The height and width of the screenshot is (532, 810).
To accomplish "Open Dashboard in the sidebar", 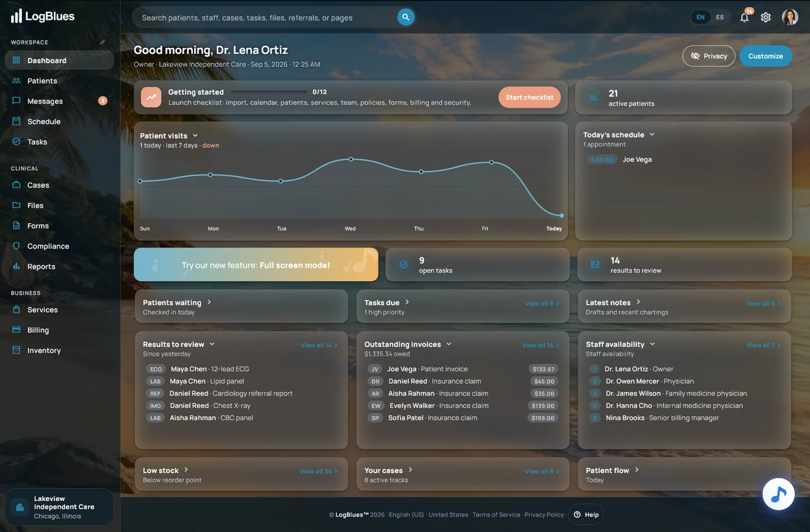I will click(59, 60).
